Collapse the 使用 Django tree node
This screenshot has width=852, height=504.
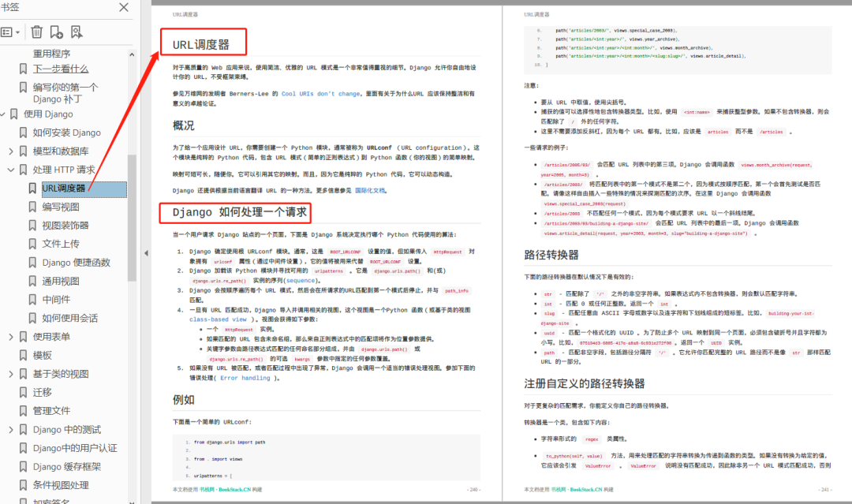(2, 114)
